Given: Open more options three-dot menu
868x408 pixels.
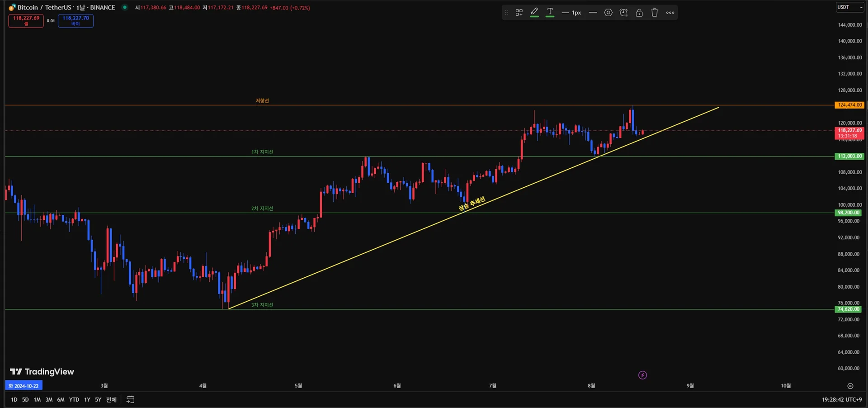Looking at the screenshot, I should (x=670, y=13).
